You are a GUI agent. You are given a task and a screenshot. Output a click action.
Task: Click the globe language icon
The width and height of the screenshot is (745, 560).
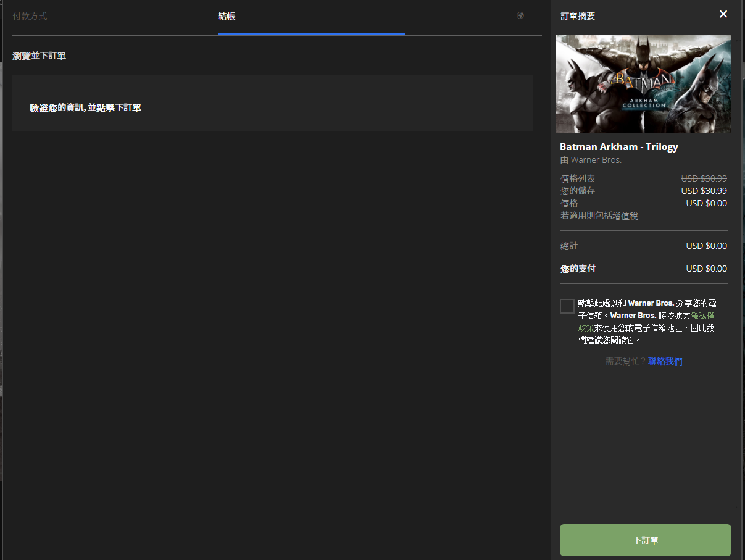(520, 15)
